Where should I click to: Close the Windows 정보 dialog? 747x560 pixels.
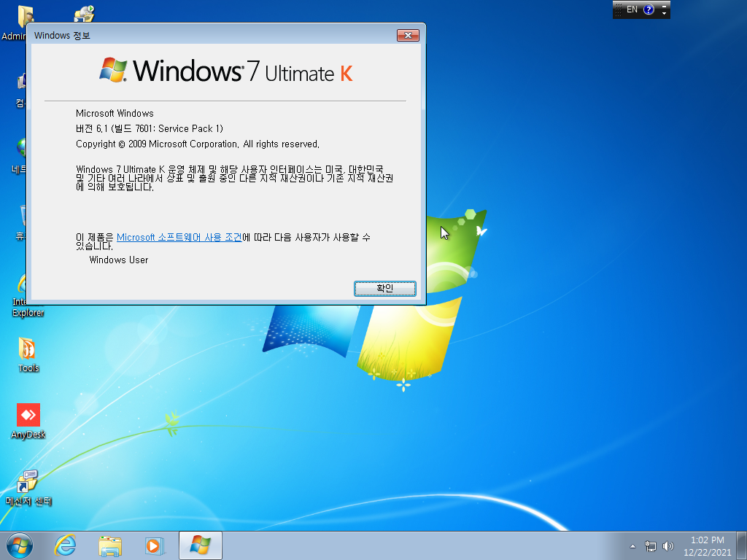click(408, 35)
